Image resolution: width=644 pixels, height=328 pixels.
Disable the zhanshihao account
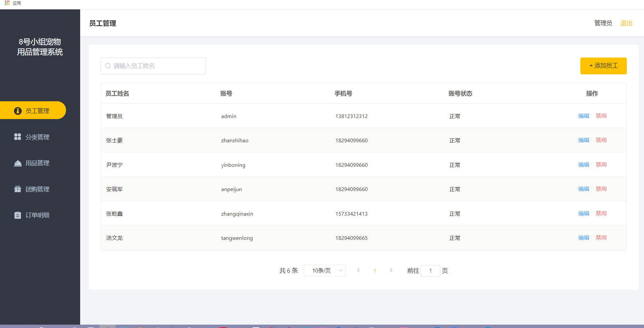pyautogui.click(x=601, y=140)
